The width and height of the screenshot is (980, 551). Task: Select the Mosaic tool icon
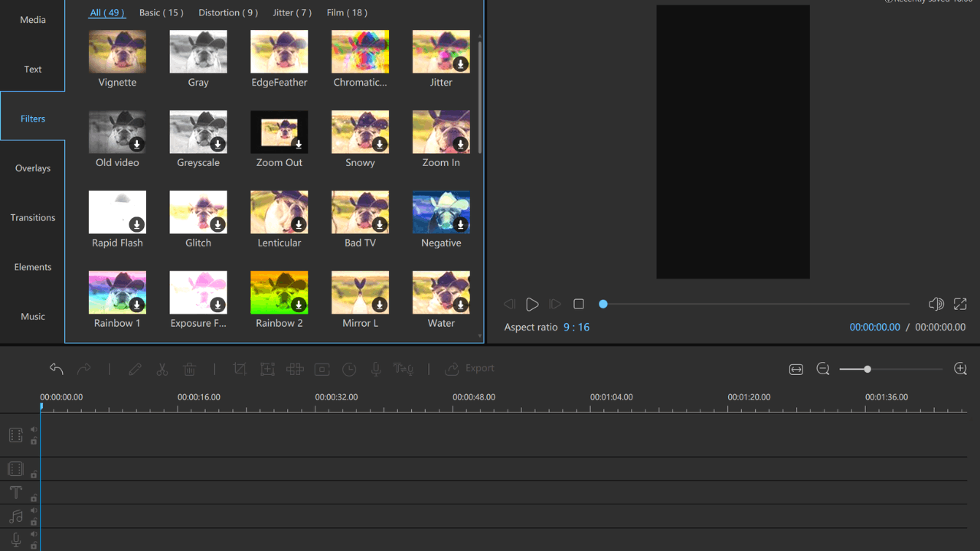point(295,369)
